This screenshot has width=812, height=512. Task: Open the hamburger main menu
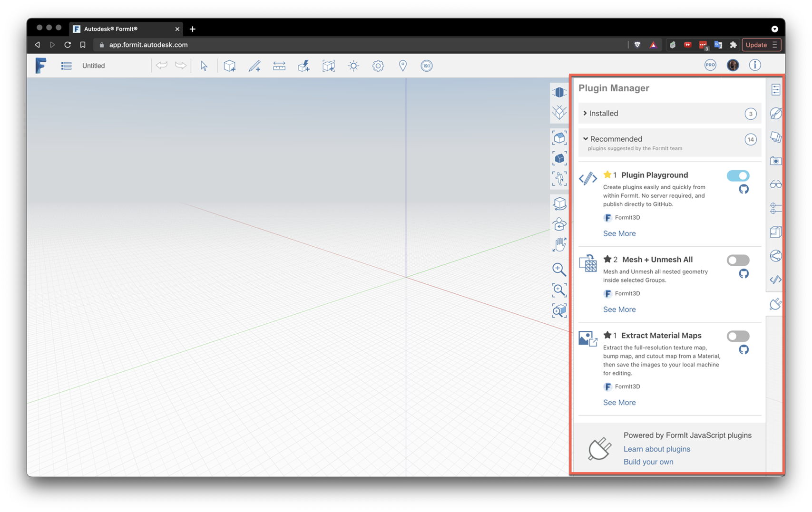point(66,66)
